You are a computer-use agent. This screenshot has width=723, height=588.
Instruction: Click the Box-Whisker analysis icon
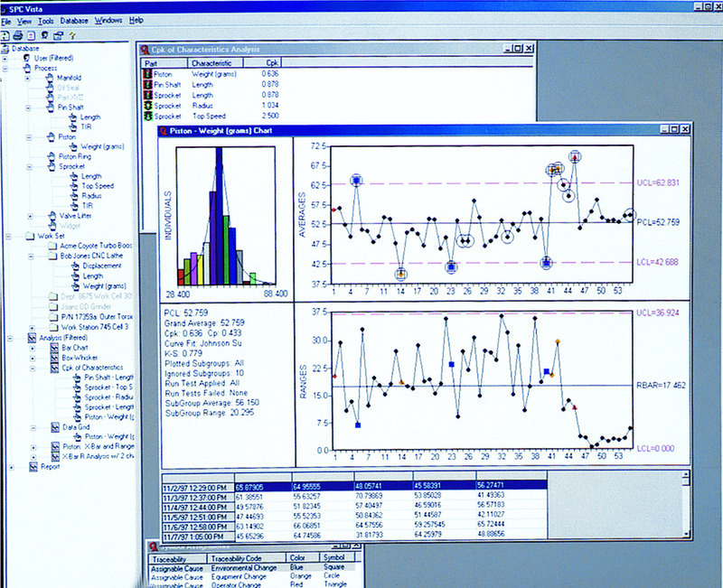pyautogui.click(x=53, y=358)
